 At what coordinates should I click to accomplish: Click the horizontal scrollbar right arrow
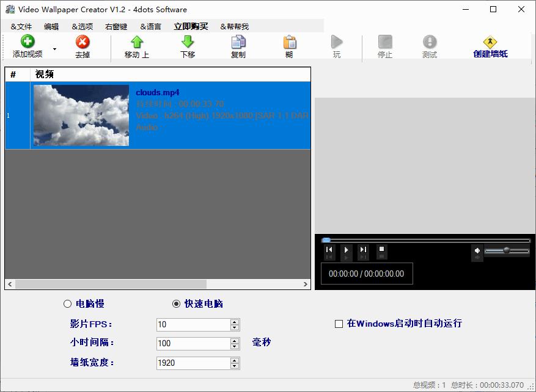[x=305, y=284]
